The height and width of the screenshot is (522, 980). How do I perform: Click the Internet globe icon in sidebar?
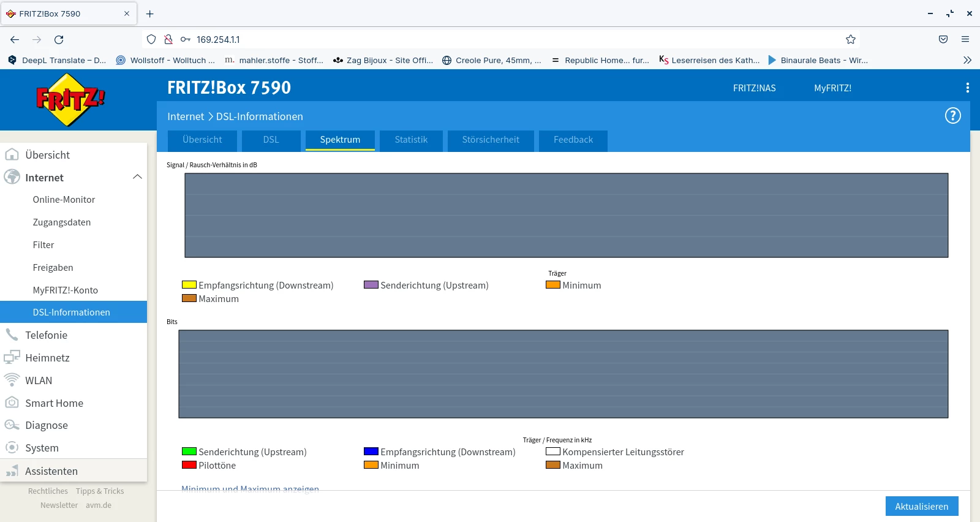(x=12, y=177)
